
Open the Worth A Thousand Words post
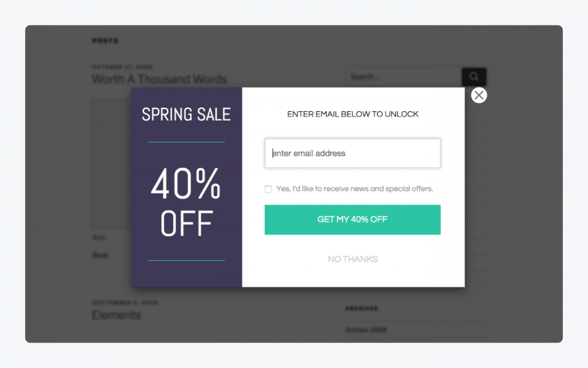(159, 79)
